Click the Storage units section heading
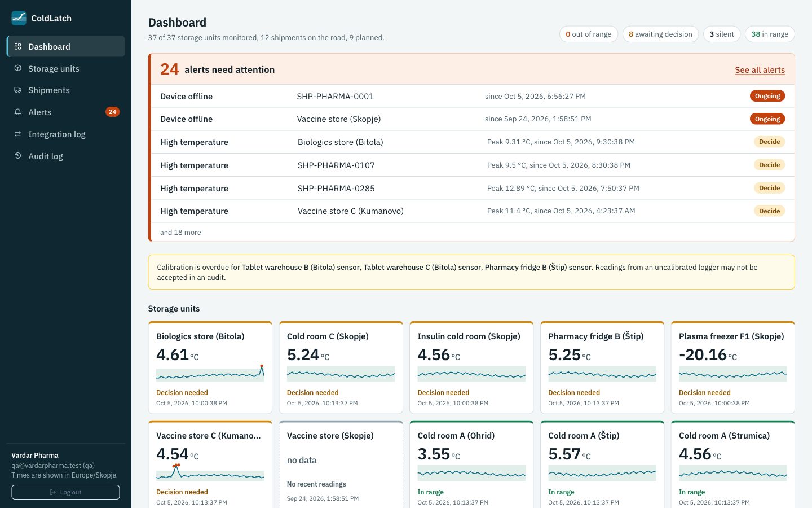 (174, 309)
